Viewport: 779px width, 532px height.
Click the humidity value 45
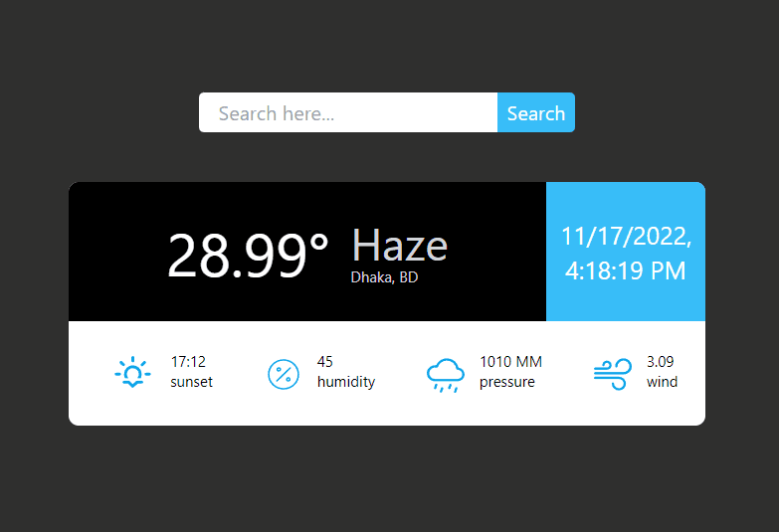tap(325, 362)
